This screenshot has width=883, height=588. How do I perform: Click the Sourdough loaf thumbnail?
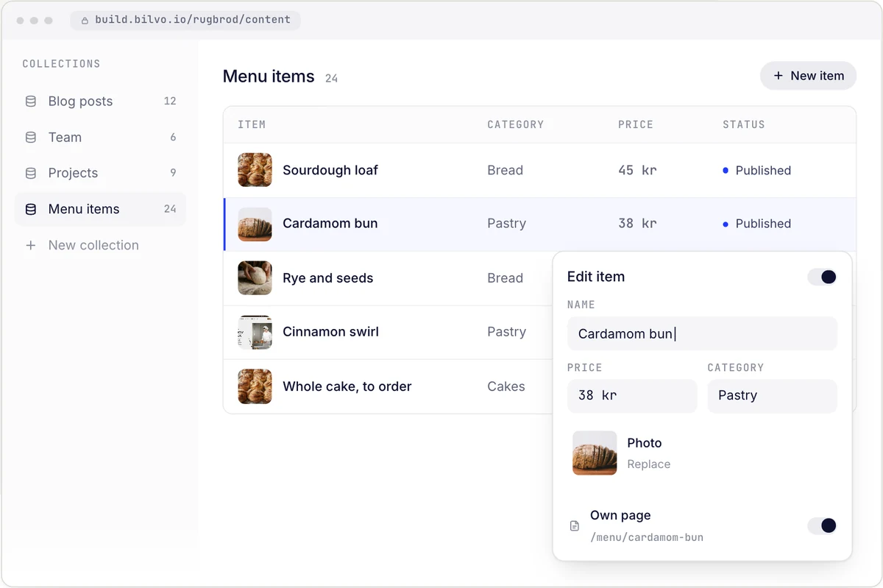click(x=255, y=170)
